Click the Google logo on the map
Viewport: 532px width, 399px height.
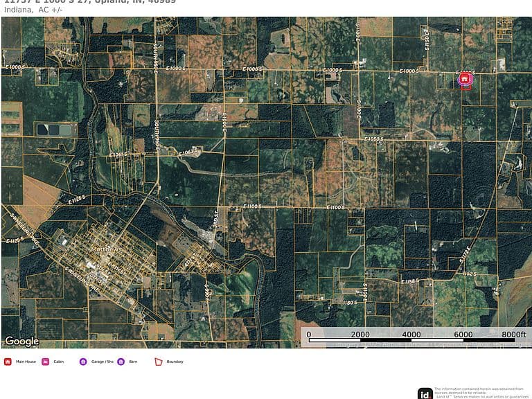pos(22,341)
